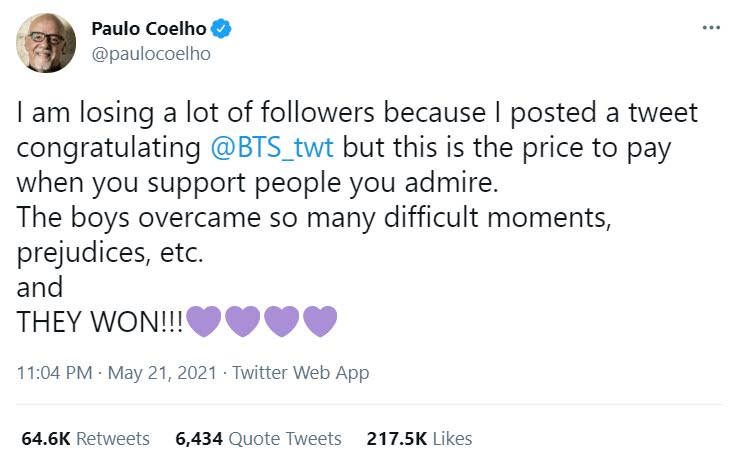Open the 6,434 Quote Tweets list
The height and width of the screenshot is (464, 742).
(x=258, y=438)
